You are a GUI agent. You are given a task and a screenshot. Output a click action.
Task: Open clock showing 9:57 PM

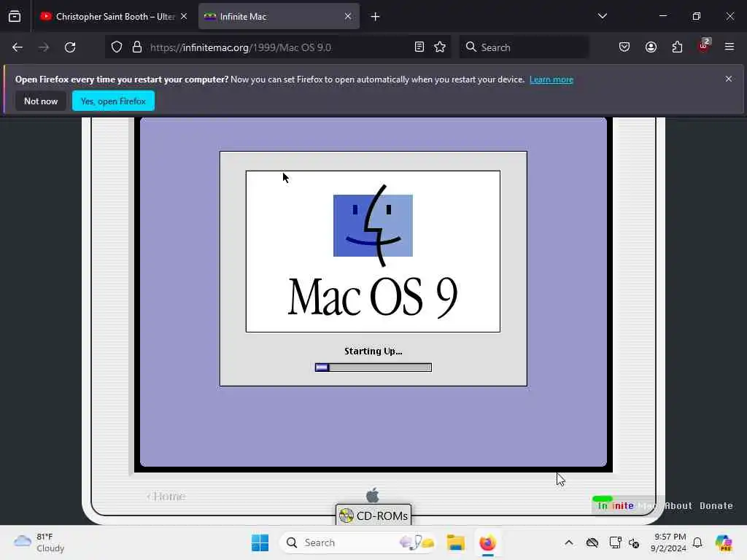[x=669, y=542]
